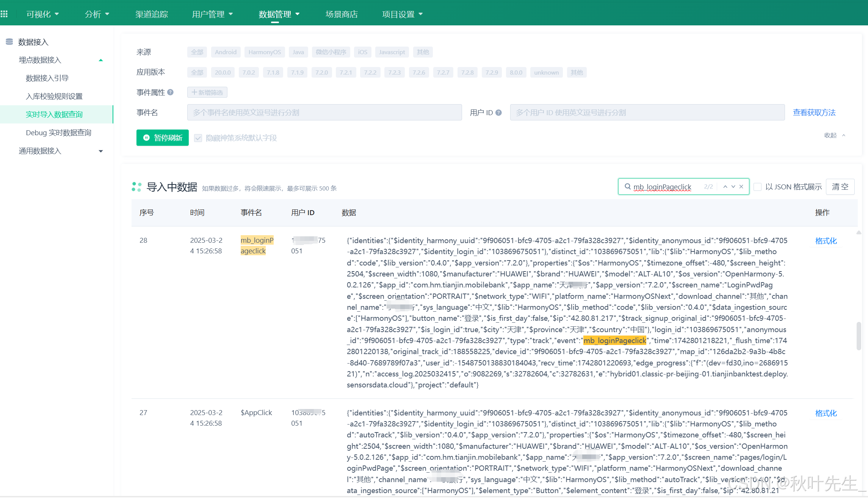Select the HarmonyOS source filter
868x498 pixels.
[x=265, y=52]
